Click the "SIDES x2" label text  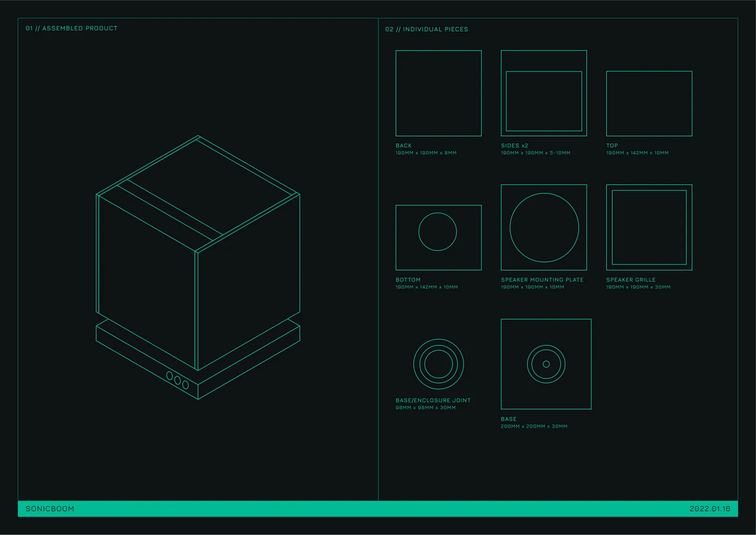pos(515,146)
